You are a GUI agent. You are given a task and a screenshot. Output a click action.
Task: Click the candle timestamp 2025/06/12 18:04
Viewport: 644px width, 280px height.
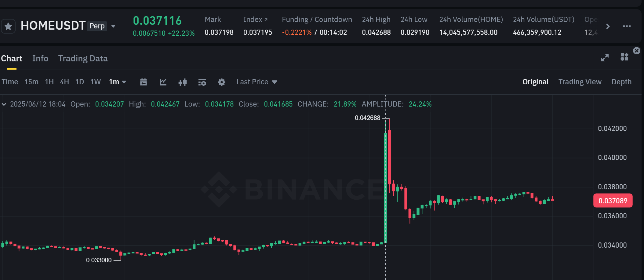click(x=38, y=104)
